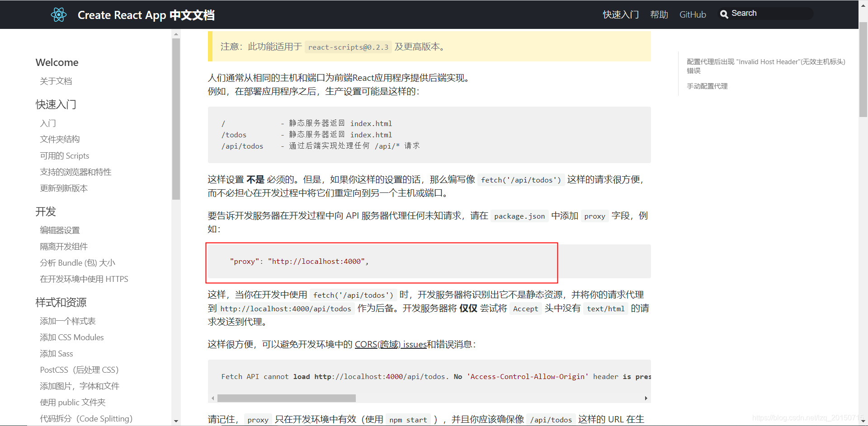Open 添加一个样式表 sidebar page
868x426 pixels.
point(68,321)
